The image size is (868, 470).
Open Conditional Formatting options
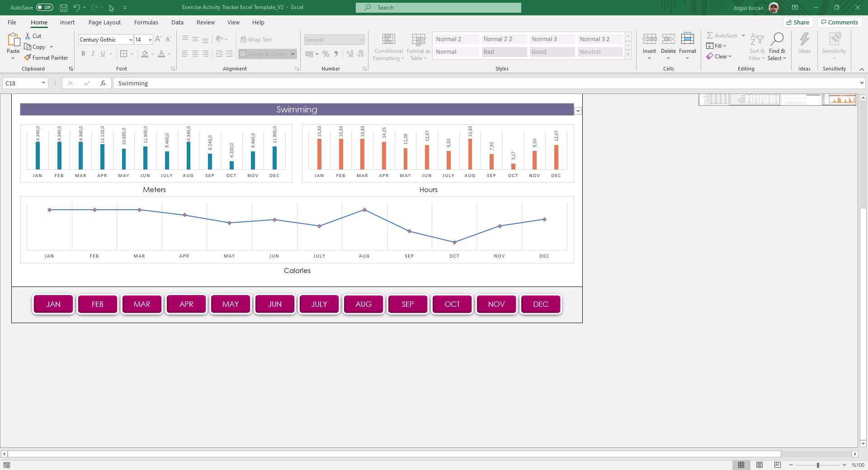(x=388, y=47)
